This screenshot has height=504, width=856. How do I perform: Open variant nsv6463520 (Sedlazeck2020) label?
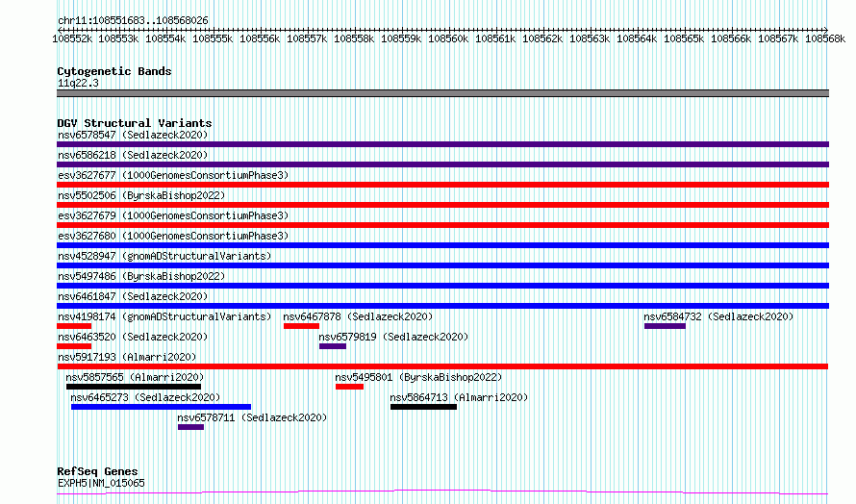coord(133,337)
